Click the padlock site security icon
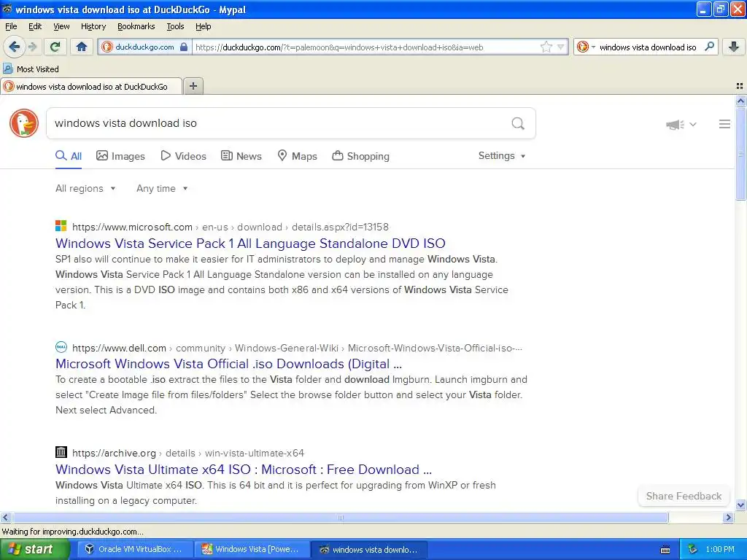This screenshot has width=747, height=560. (184, 47)
